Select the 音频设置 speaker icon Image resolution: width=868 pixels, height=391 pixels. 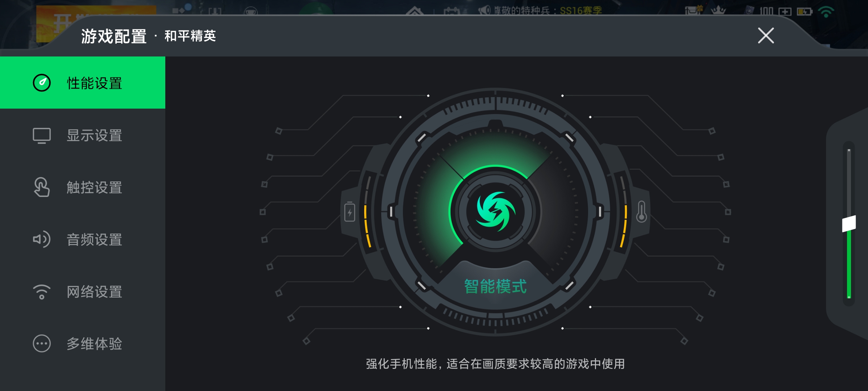[42, 239]
